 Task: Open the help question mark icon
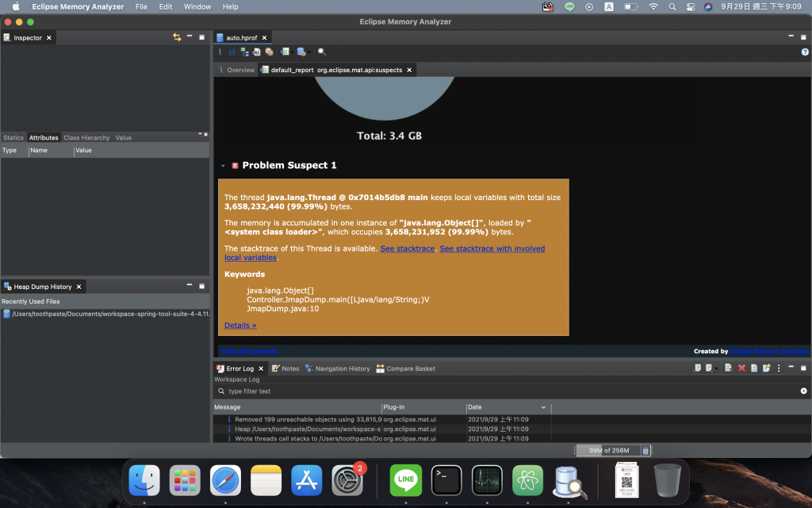(805, 52)
